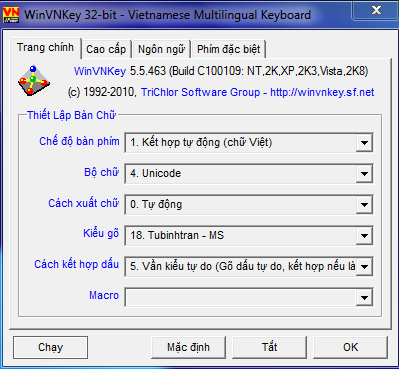Click the '5. Vần kiểu tự do' combo field
Screen dimensions: 399x369
pyautogui.click(x=249, y=266)
